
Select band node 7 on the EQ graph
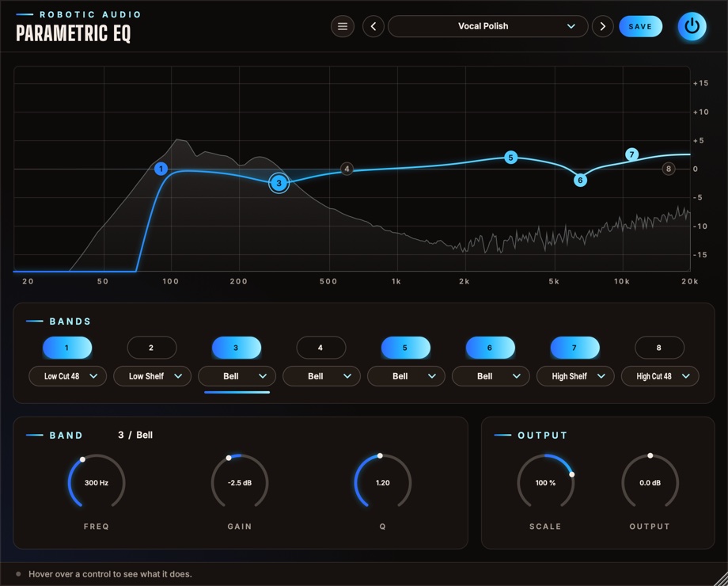(631, 154)
